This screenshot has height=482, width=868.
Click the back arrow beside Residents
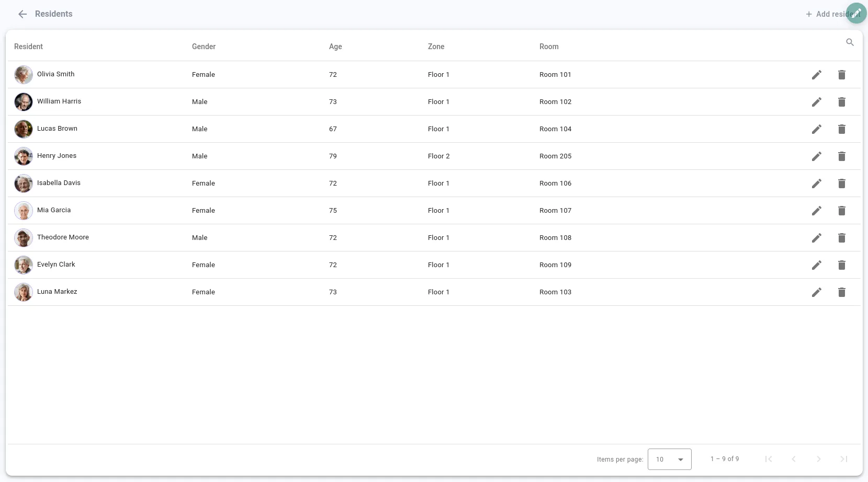click(22, 14)
